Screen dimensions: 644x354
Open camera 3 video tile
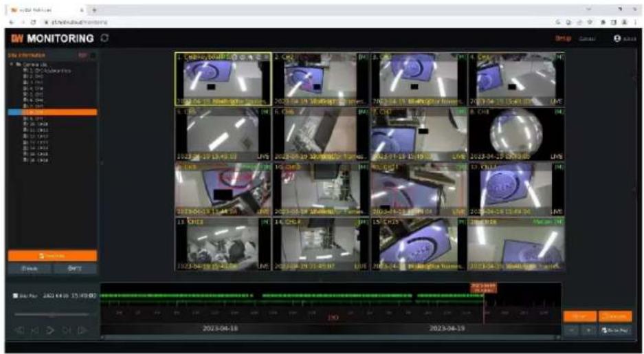(419, 79)
